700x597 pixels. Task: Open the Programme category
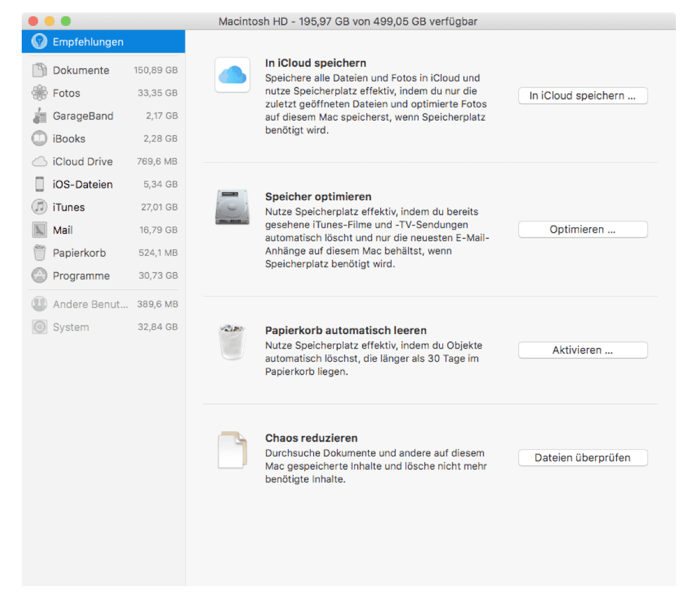(103, 276)
